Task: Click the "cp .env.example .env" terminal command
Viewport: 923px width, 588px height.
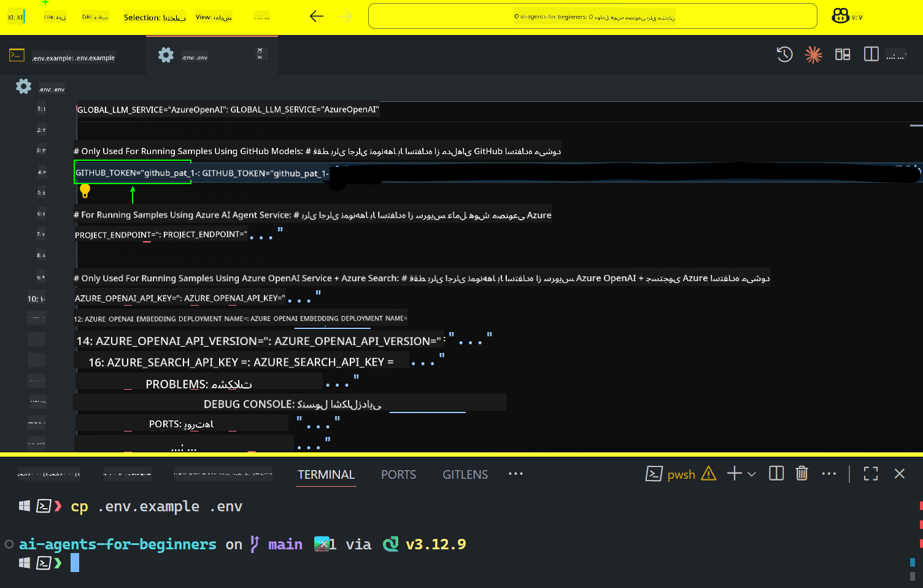Action: click(156, 506)
